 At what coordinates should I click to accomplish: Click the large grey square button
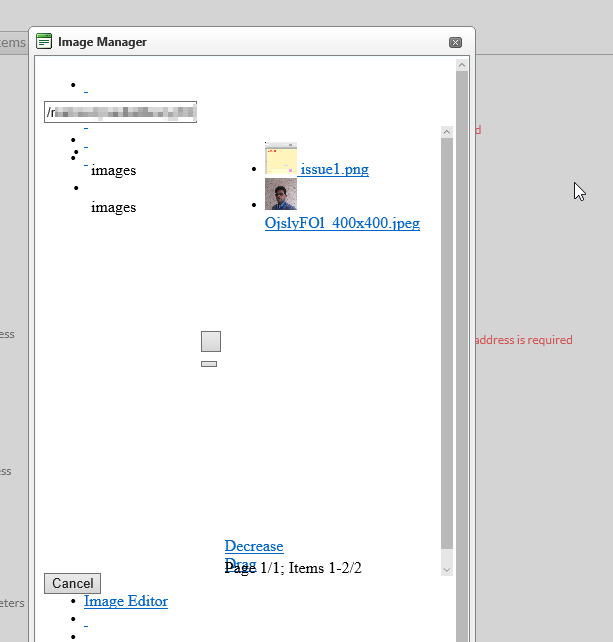(x=211, y=341)
